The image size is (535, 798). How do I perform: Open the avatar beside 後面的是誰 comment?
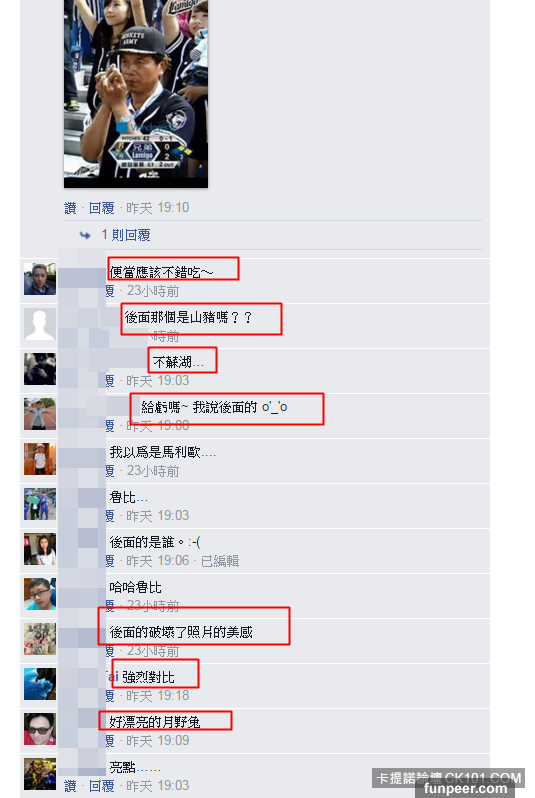pos(40,549)
